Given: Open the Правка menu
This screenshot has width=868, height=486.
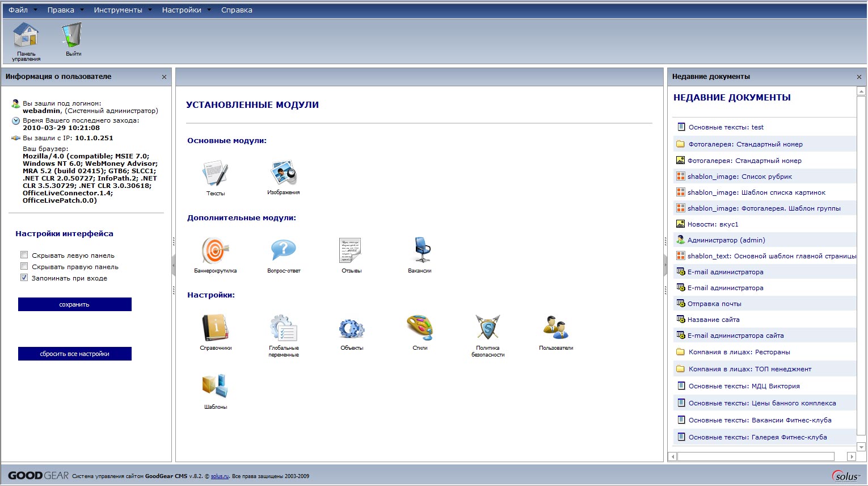Looking at the screenshot, I should pos(61,10).
